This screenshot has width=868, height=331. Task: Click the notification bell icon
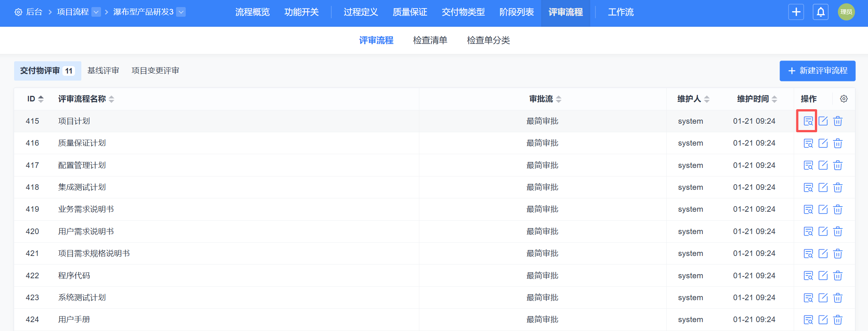click(x=820, y=12)
